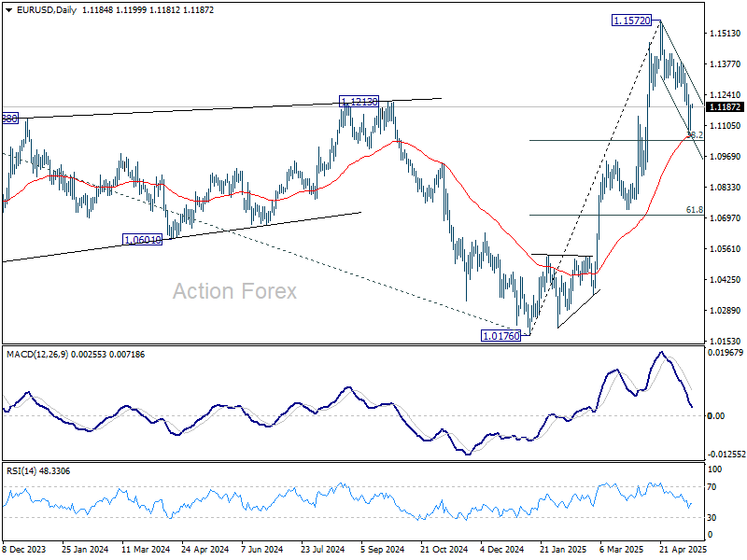Click the 1.01530 price axis value
747x560 pixels.
[x=726, y=341]
